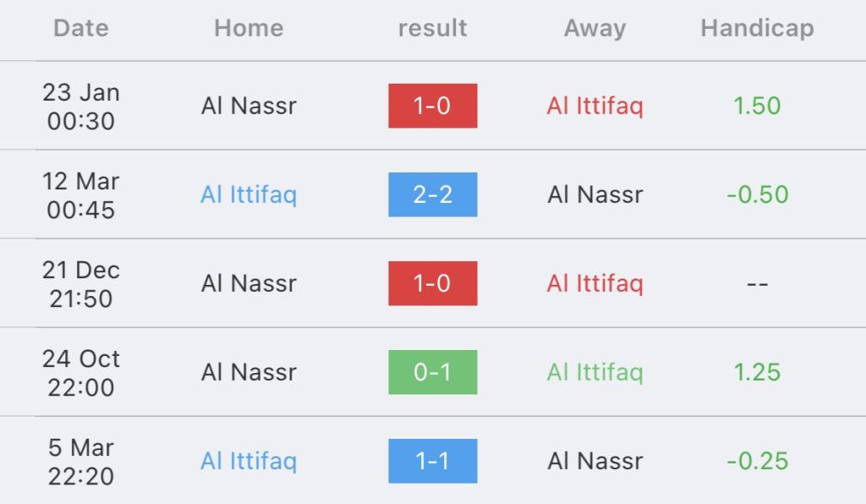Select Al Nassr away team on 12 Mar
Viewport: 866px width, 504px height.
[x=595, y=194]
